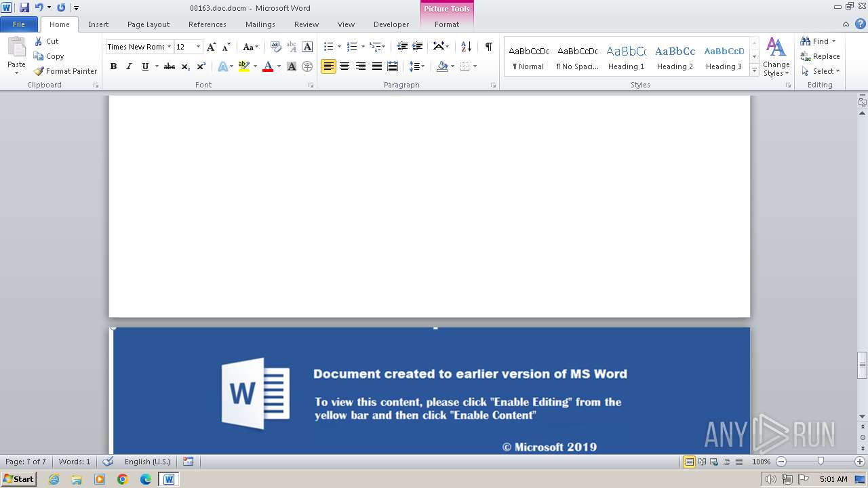The height and width of the screenshot is (488, 868).
Task: Center align the paragraph
Action: [344, 66]
